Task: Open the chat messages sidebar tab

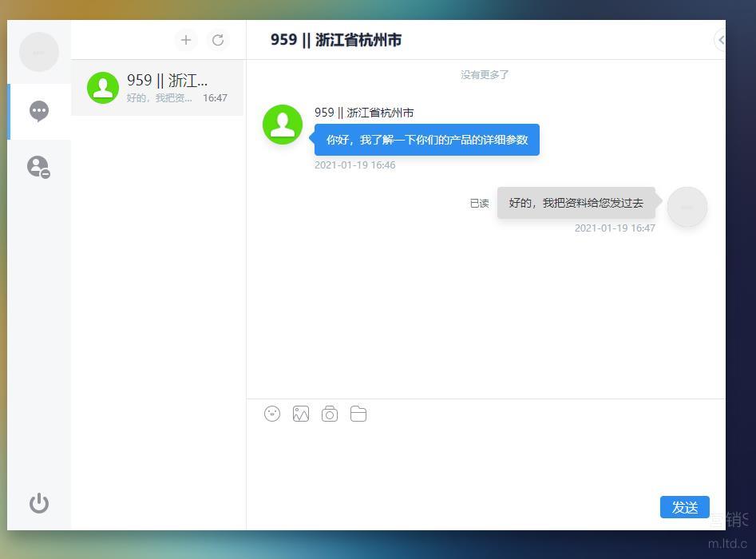Action: pyautogui.click(x=39, y=111)
